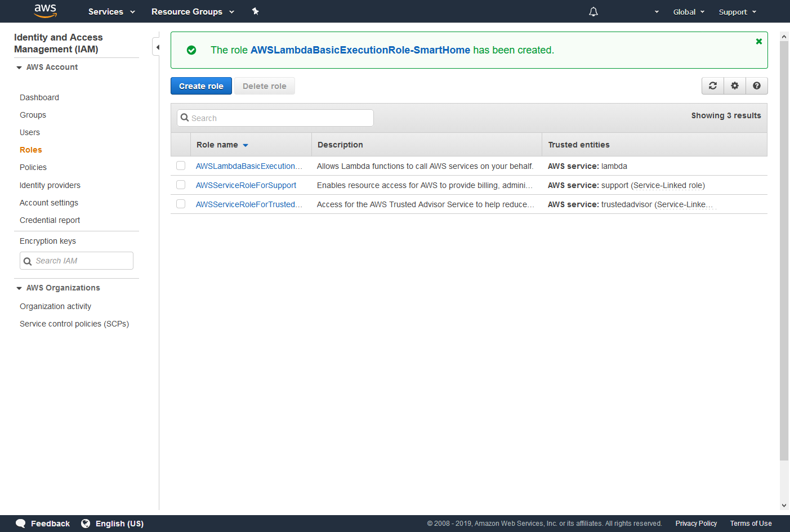Click the page vertical scrollbar thumb

click(x=784, y=251)
